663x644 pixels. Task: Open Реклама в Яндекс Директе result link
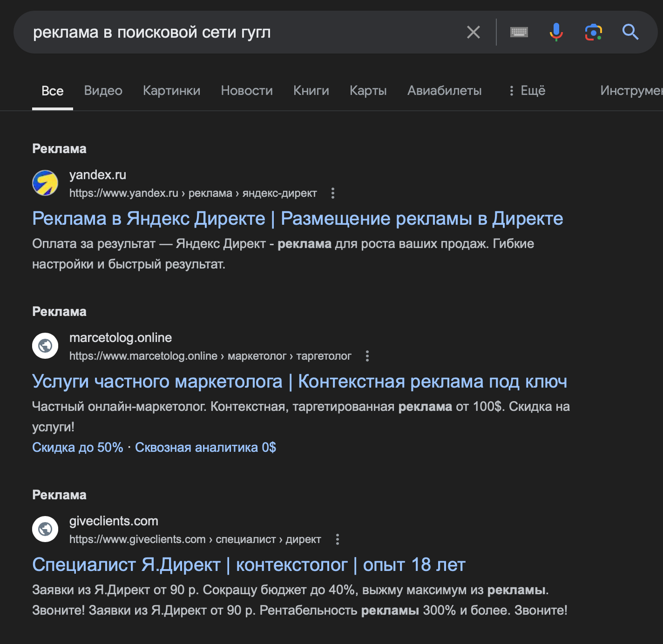(298, 219)
